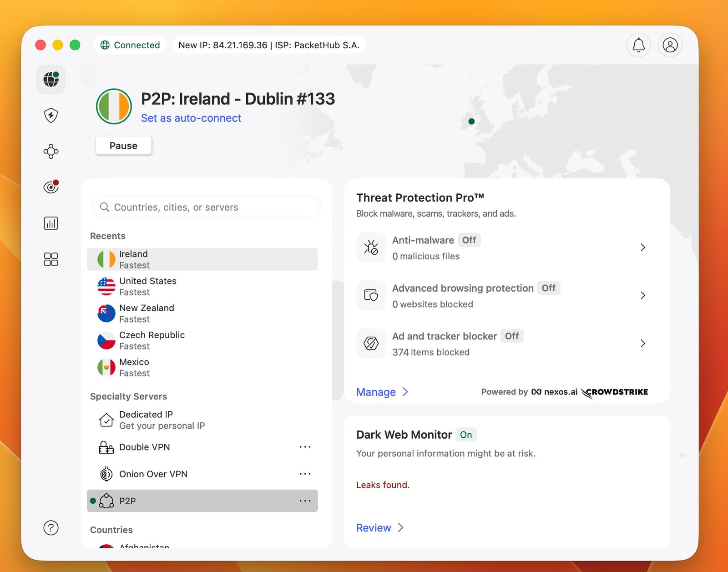
Task: Open the account profile icon
Action: tap(670, 45)
